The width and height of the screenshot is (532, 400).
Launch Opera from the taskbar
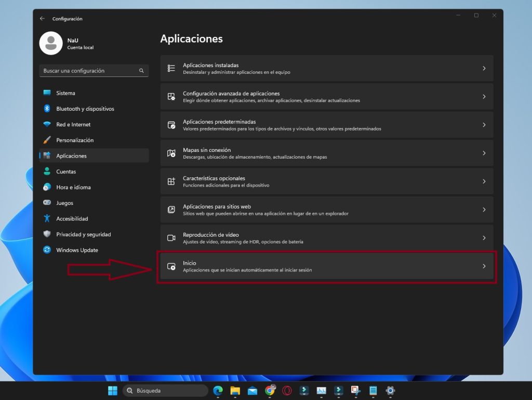click(286, 390)
